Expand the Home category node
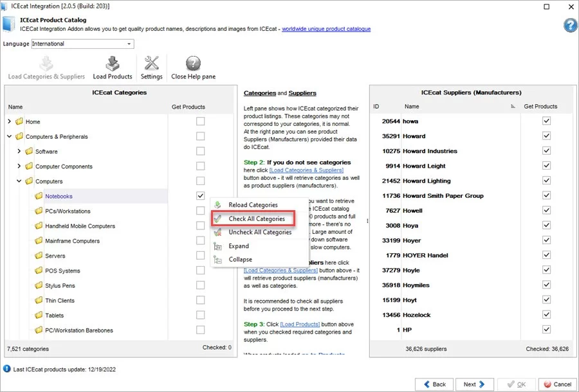 pos(9,121)
